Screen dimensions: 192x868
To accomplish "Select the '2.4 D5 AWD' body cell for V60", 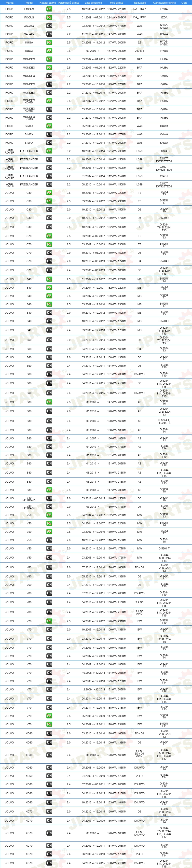I will [x=139, y=613].
